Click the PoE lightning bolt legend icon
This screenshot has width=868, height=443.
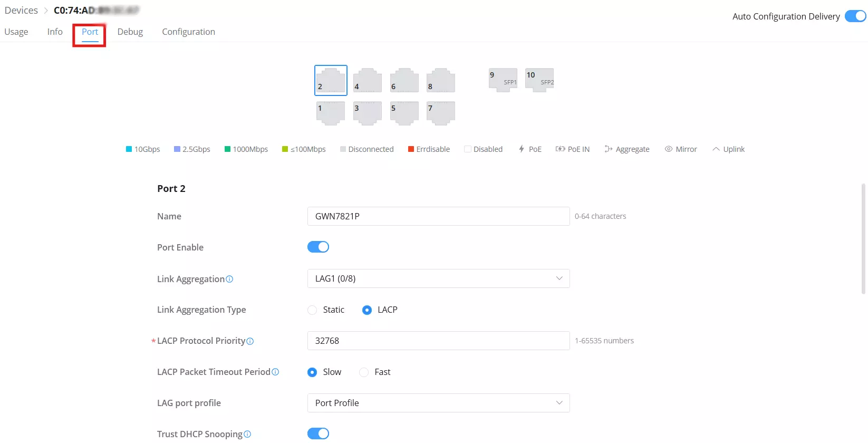coord(522,149)
